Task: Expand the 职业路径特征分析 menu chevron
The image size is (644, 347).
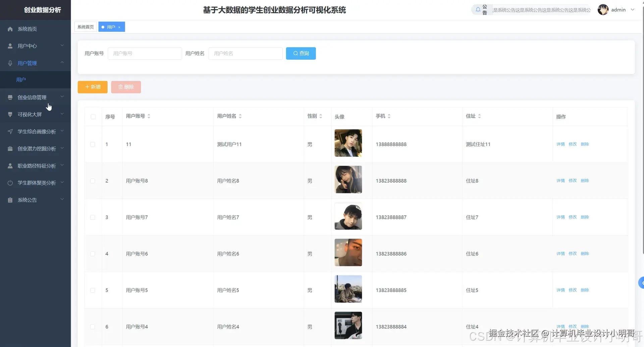Action: (62, 165)
